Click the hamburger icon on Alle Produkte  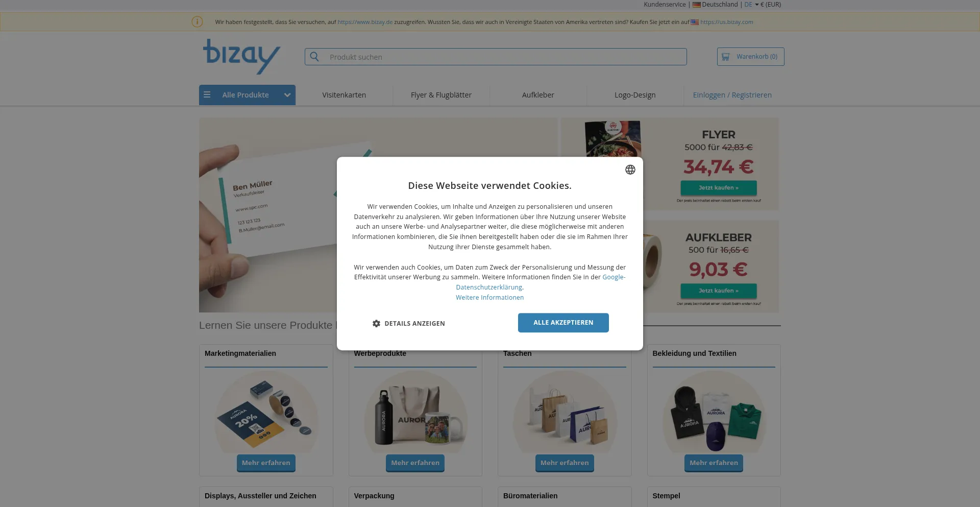[x=207, y=95]
